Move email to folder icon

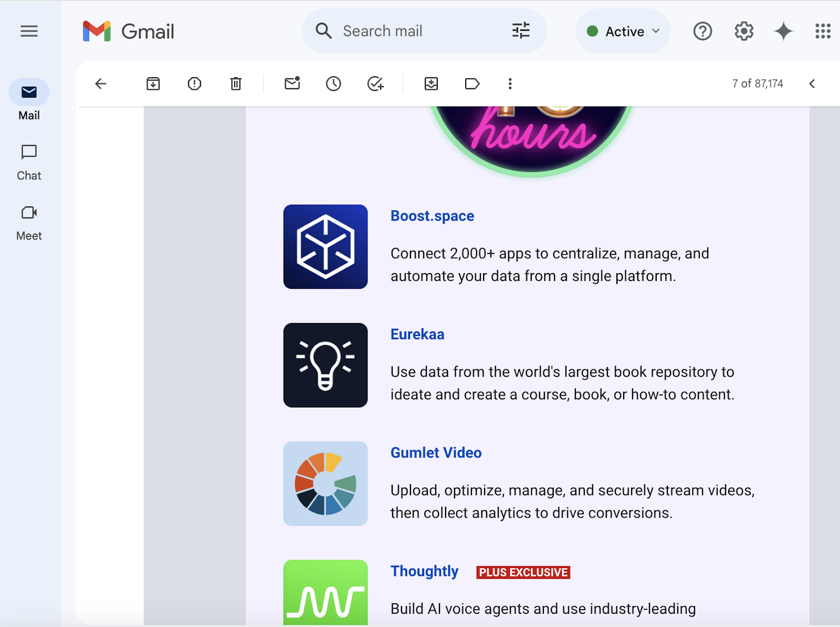point(431,83)
